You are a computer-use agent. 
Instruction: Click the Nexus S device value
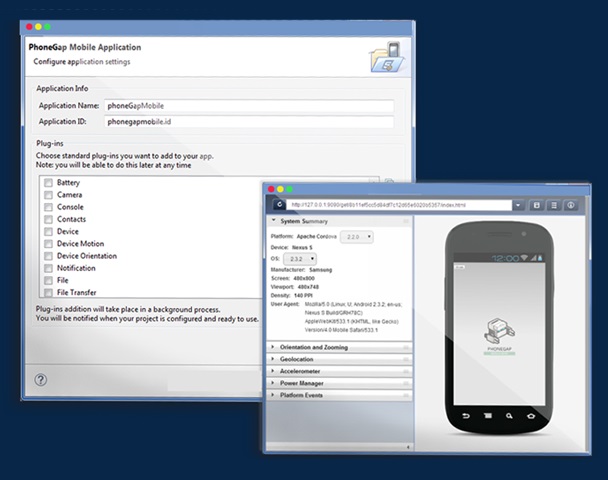coord(302,247)
